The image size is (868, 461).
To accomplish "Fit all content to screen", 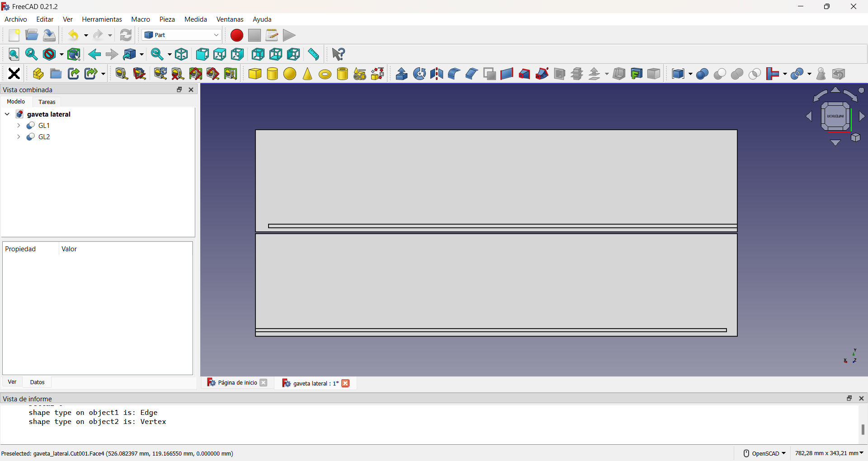I will (14, 54).
